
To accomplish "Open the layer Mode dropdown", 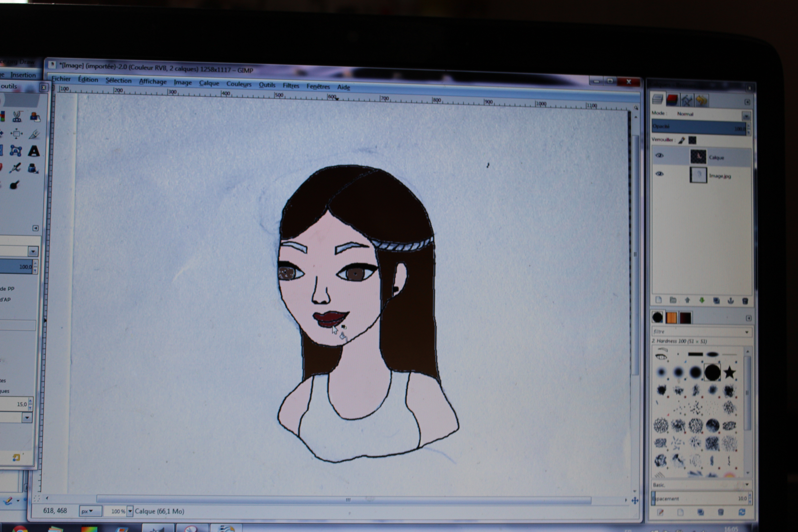I will [x=746, y=116].
